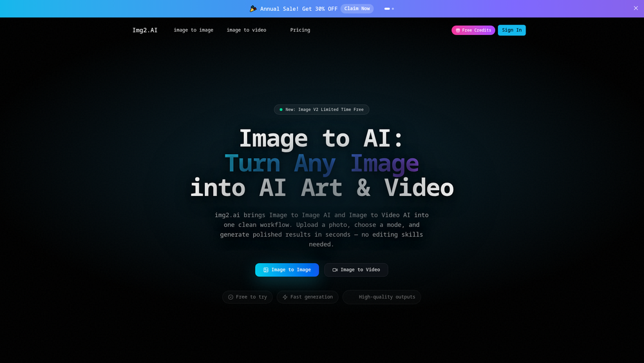644x363 pixels.
Task: Open the New: Image V2 Limited Time Free badge
Action: pos(321,110)
